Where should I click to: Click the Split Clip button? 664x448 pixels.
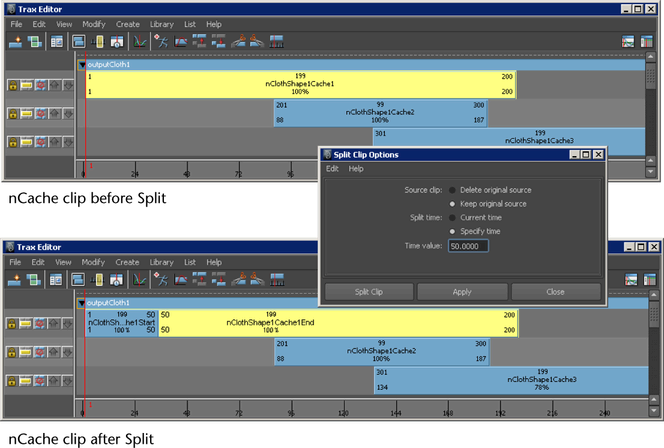pos(369,292)
